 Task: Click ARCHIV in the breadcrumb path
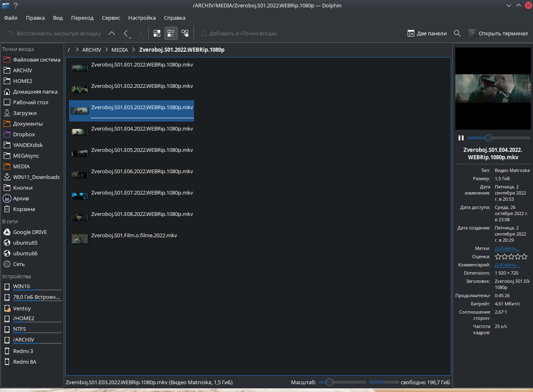[x=92, y=50]
